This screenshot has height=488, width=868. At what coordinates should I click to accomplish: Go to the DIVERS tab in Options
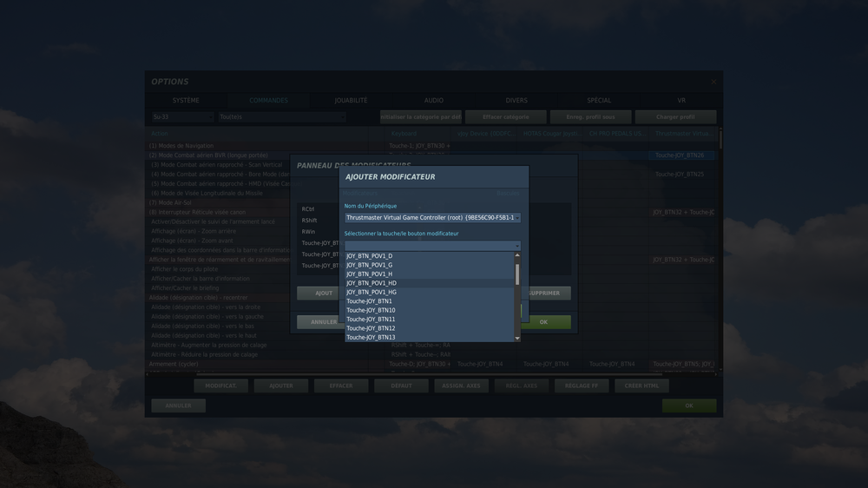pos(516,100)
